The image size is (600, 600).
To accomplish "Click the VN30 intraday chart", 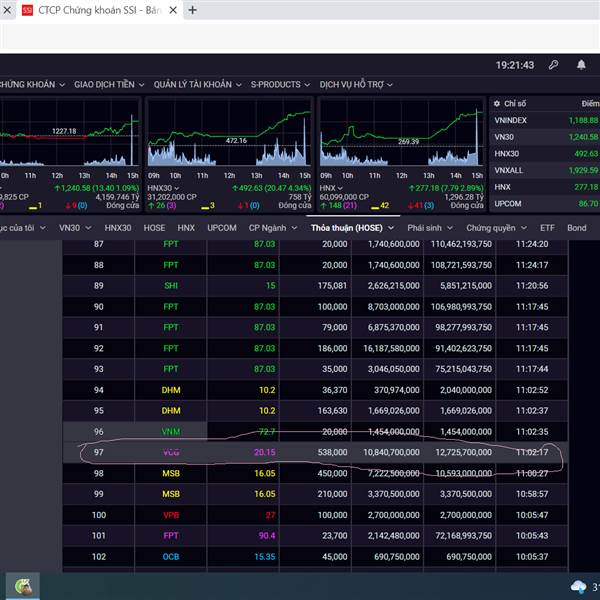I will click(69, 134).
